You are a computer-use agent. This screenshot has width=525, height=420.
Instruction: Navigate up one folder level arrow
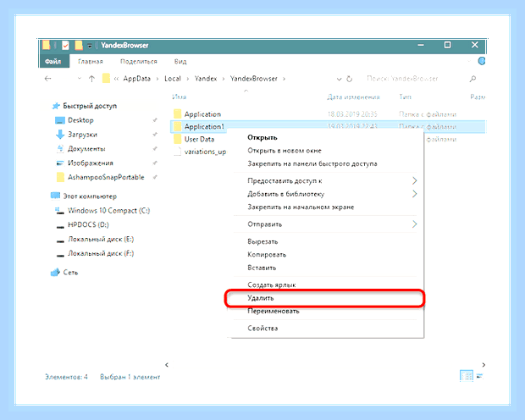click(x=91, y=79)
